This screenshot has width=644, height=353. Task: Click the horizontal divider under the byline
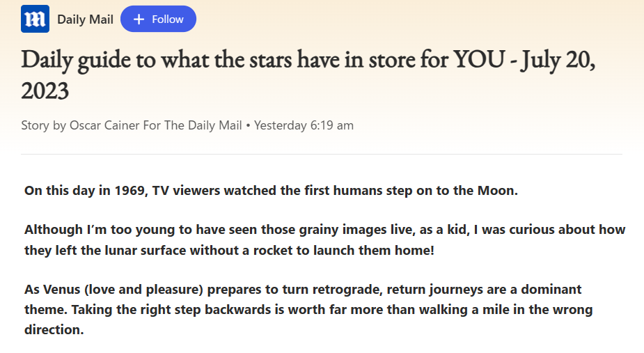tap(322, 155)
